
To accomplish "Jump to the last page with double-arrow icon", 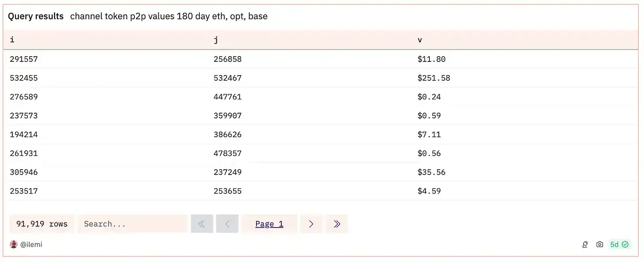I will 337,224.
